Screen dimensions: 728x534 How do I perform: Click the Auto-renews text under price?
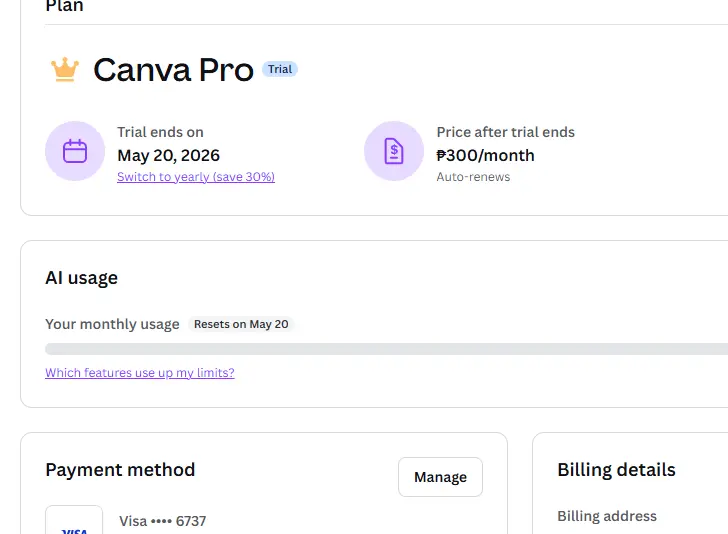[473, 177]
